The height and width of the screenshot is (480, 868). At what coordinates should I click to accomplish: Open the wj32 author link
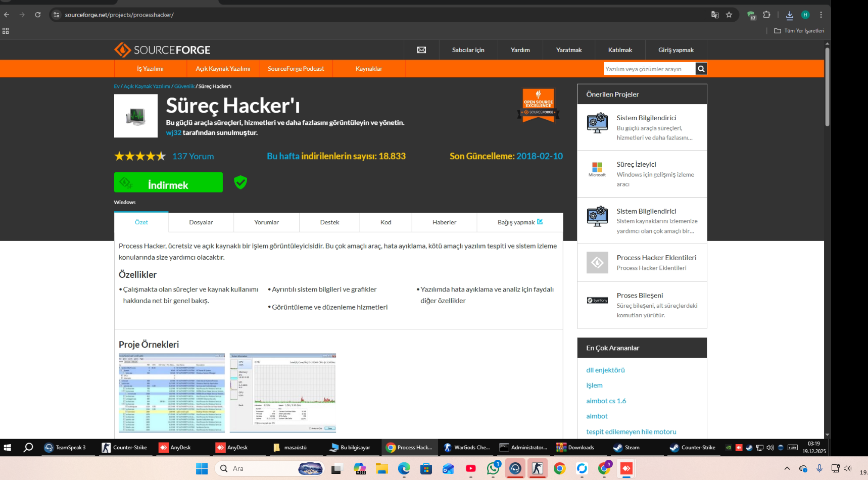click(x=173, y=133)
